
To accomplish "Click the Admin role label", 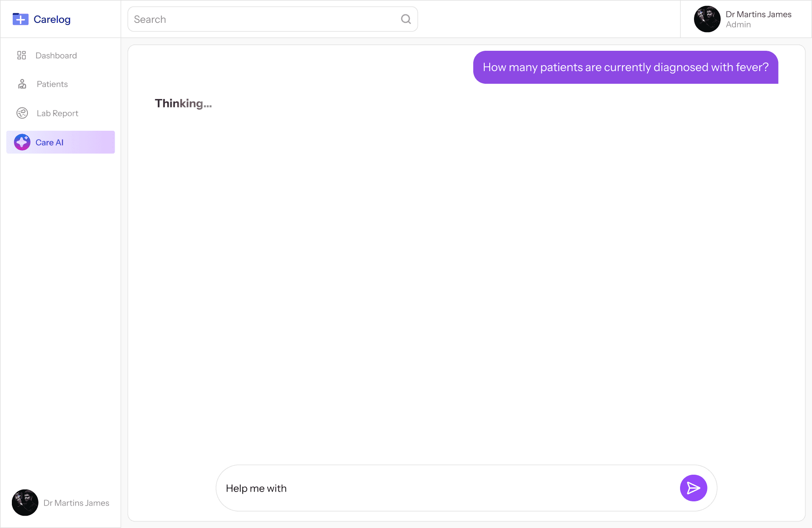I will pyautogui.click(x=738, y=25).
